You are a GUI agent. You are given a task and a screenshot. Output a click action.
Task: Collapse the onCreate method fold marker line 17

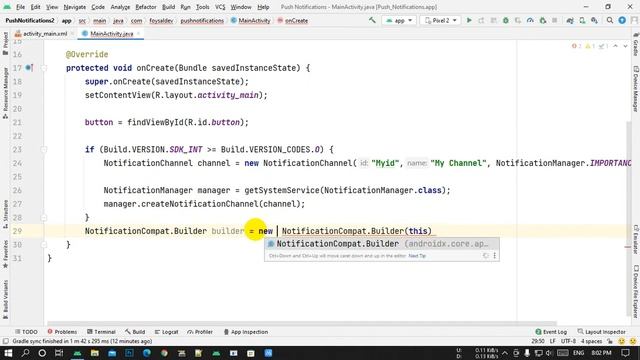[44, 68]
